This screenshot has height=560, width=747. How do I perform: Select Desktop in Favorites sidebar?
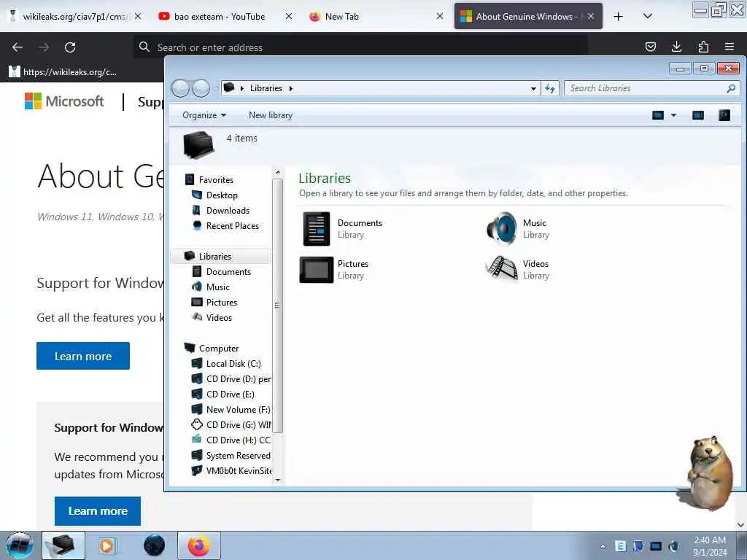[222, 195]
